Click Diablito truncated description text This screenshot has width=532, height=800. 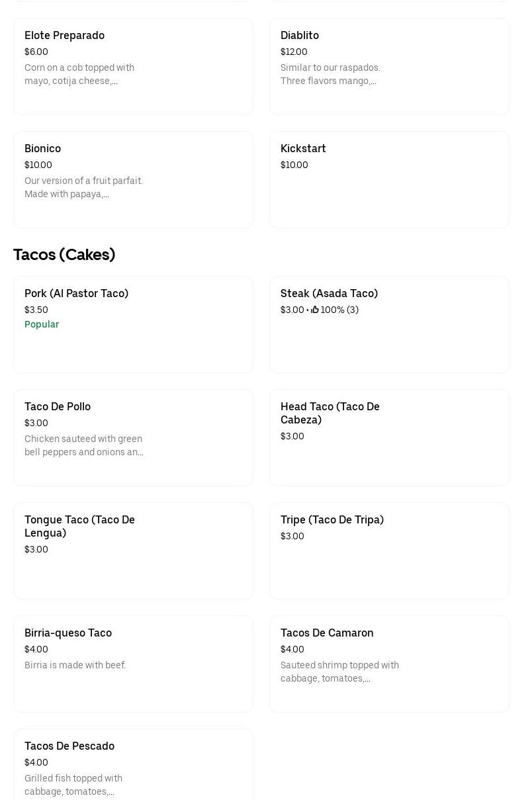point(330,74)
